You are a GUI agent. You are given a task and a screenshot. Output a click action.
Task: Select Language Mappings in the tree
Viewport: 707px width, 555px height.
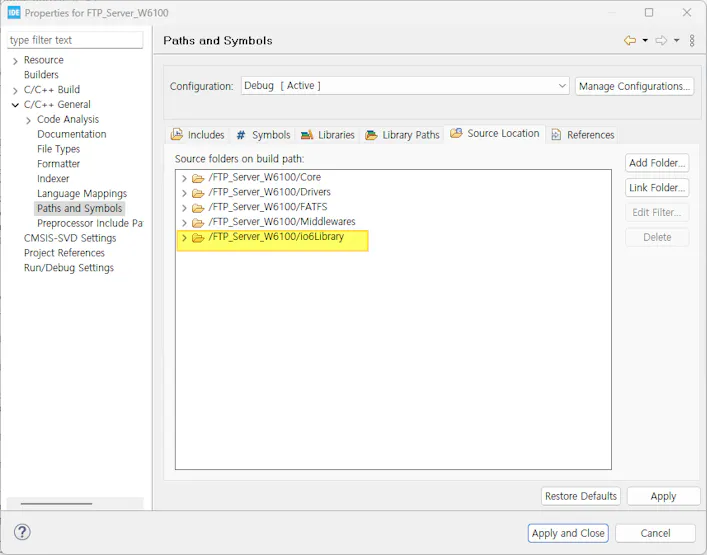tap(82, 193)
